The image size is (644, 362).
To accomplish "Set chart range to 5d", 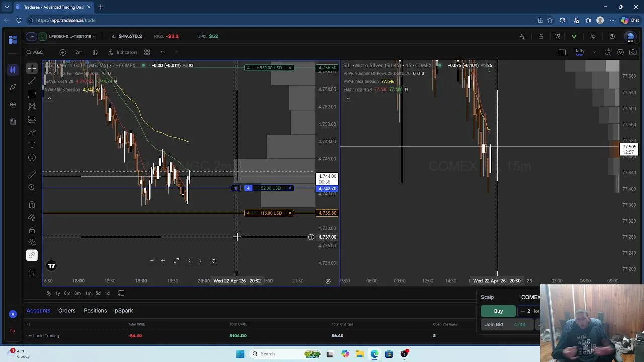I will 98,293.
